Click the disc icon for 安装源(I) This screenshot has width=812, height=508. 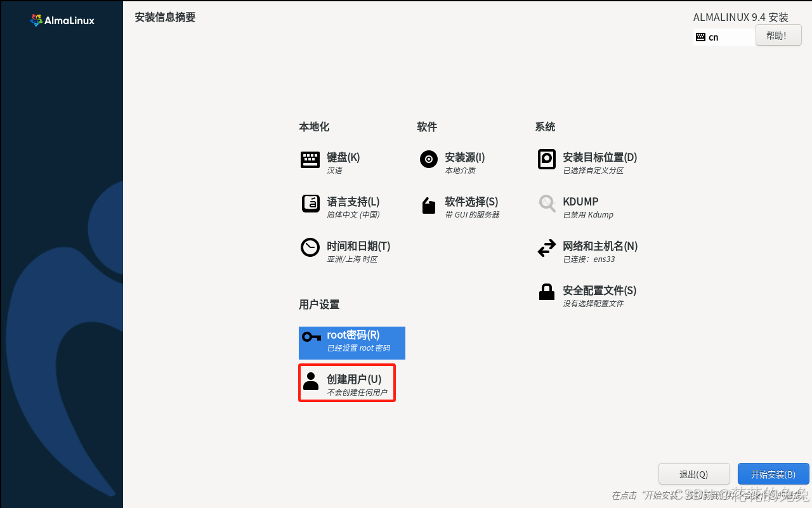[x=429, y=159]
